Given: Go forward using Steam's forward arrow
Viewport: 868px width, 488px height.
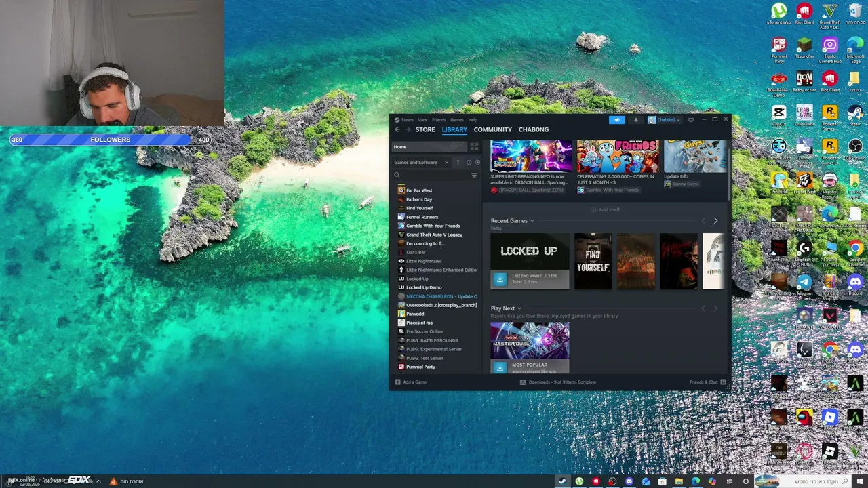Looking at the screenshot, I should [408, 129].
